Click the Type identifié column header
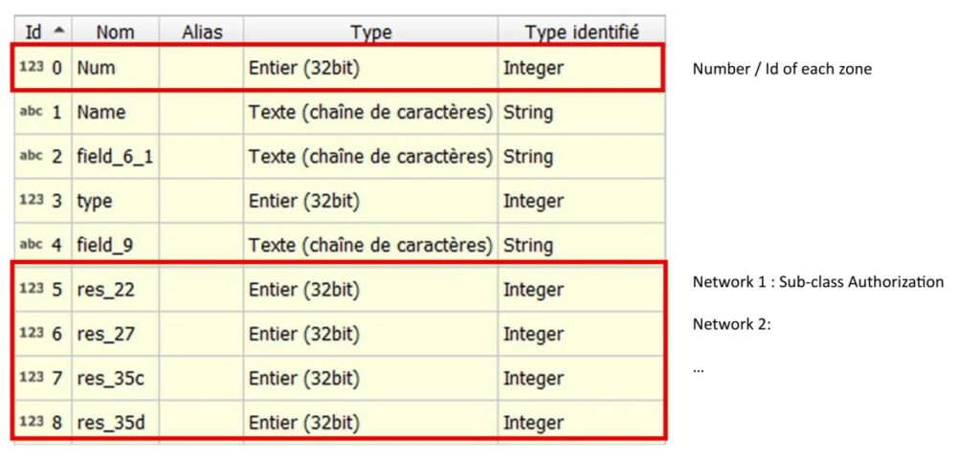 point(581,33)
